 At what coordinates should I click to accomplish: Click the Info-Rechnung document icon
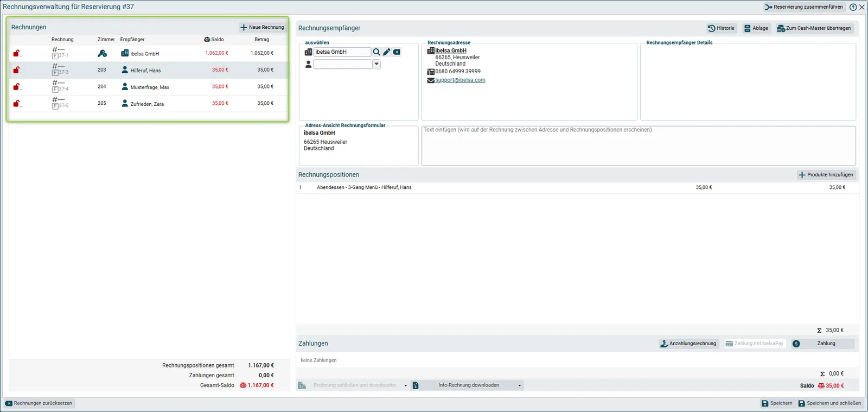[416, 385]
